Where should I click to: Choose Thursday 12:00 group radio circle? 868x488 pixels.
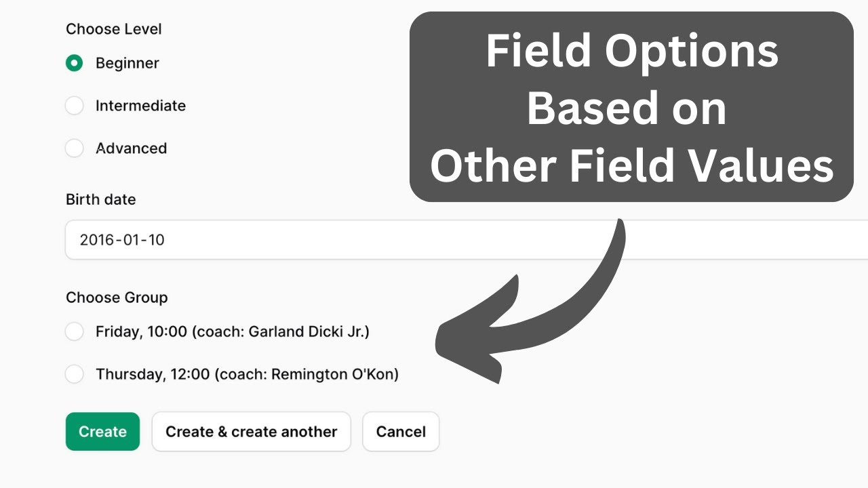point(74,374)
